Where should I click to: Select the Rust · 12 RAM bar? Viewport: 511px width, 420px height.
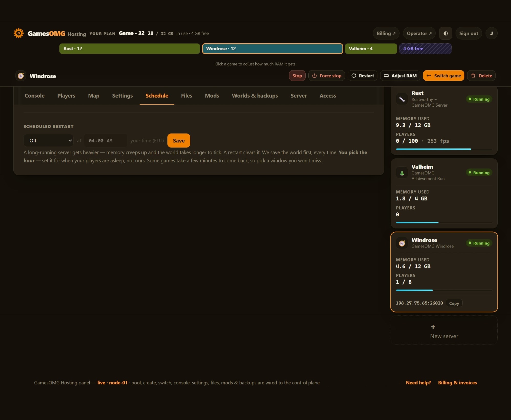130,49
